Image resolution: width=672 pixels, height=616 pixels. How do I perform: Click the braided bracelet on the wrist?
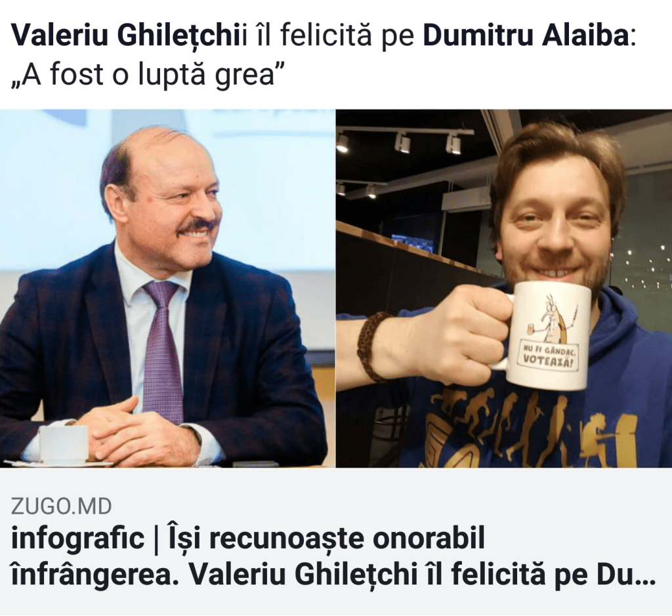pos(373,347)
